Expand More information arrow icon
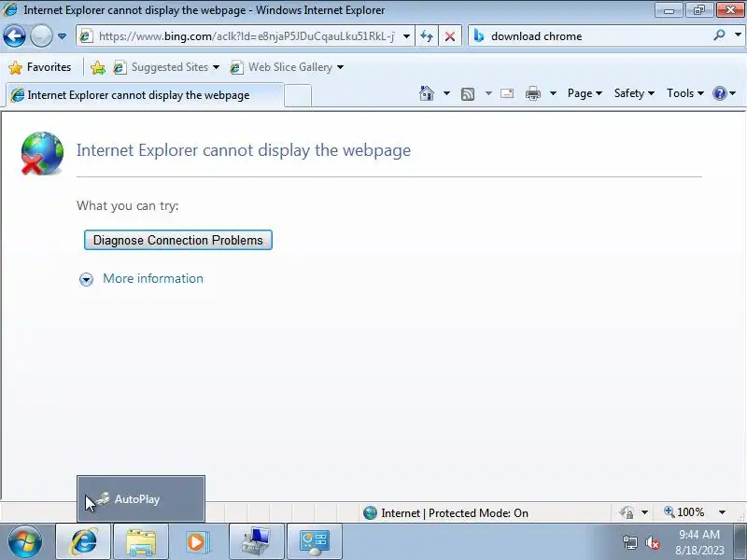747x560 pixels. pos(86,279)
